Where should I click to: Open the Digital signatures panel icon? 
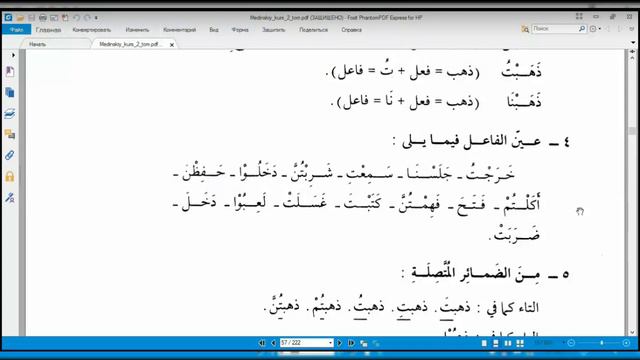10,198
